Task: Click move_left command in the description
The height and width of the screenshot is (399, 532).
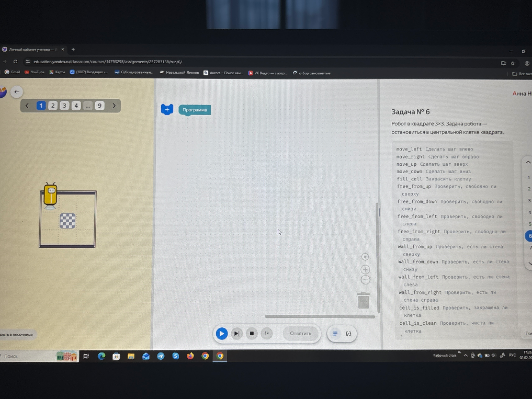Action: [x=409, y=149]
